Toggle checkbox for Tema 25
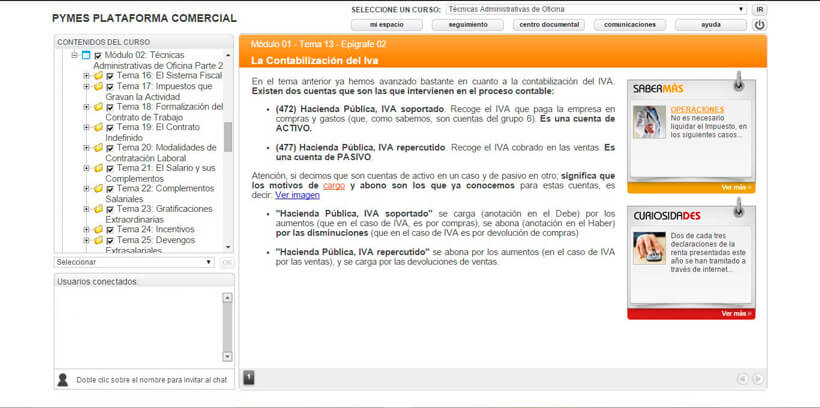820x408 pixels. click(x=110, y=241)
